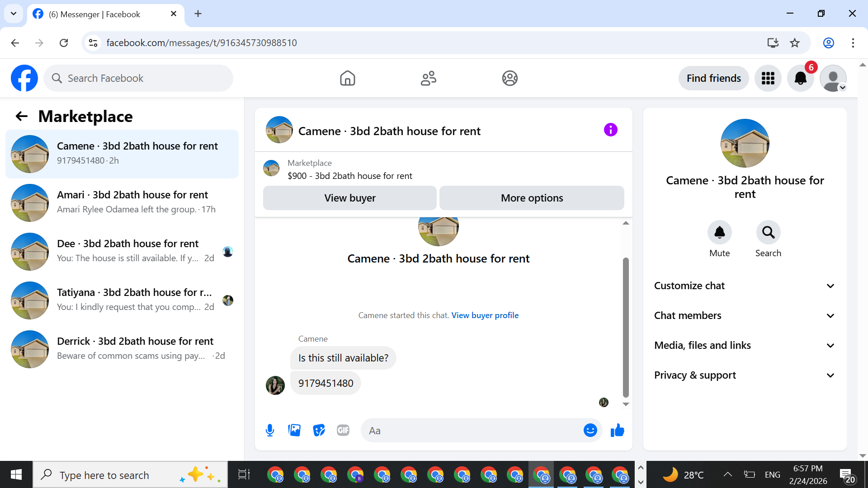This screenshot has width=868, height=488.
Task: Expand the Customize chat section
Action: (x=744, y=286)
